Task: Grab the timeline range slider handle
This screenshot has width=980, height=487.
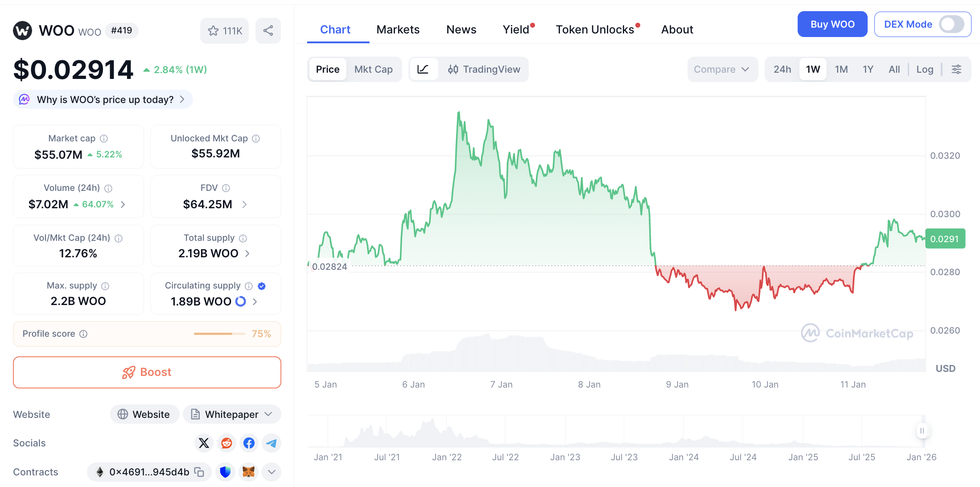Action: coord(922,431)
